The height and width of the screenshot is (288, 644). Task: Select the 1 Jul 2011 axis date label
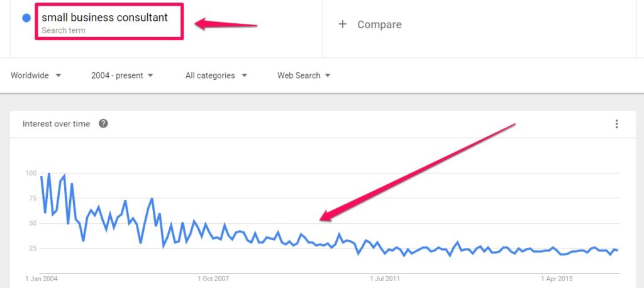[385, 279]
